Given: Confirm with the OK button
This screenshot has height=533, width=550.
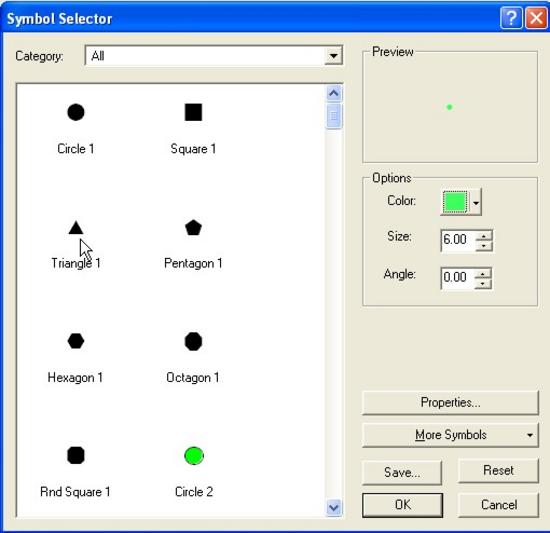Looking at the screenshot, I should point(402,505).
